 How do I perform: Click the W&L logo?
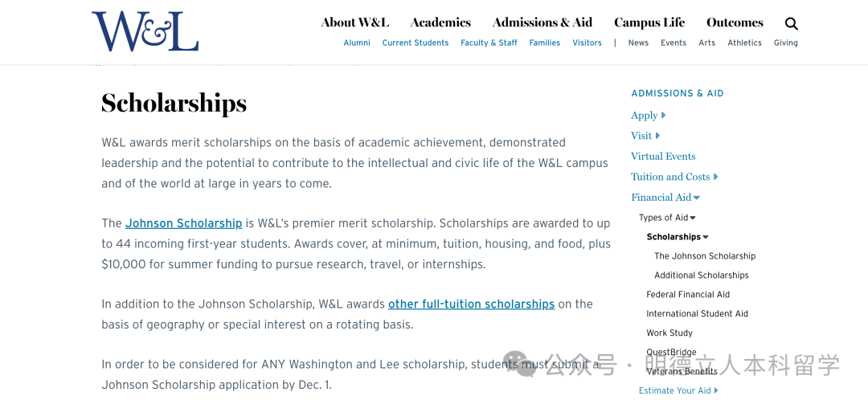tap(145, 32)
